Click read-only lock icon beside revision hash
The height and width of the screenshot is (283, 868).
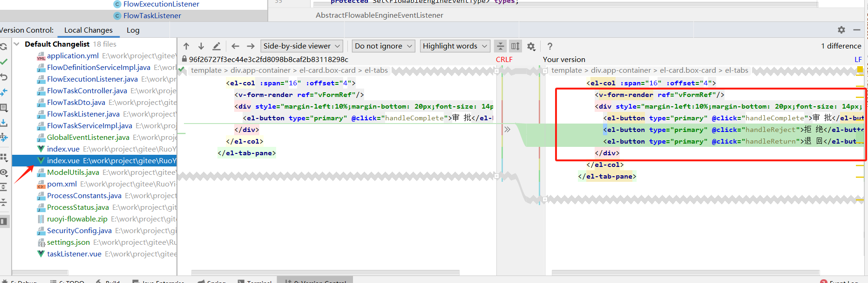pos(184,59)
